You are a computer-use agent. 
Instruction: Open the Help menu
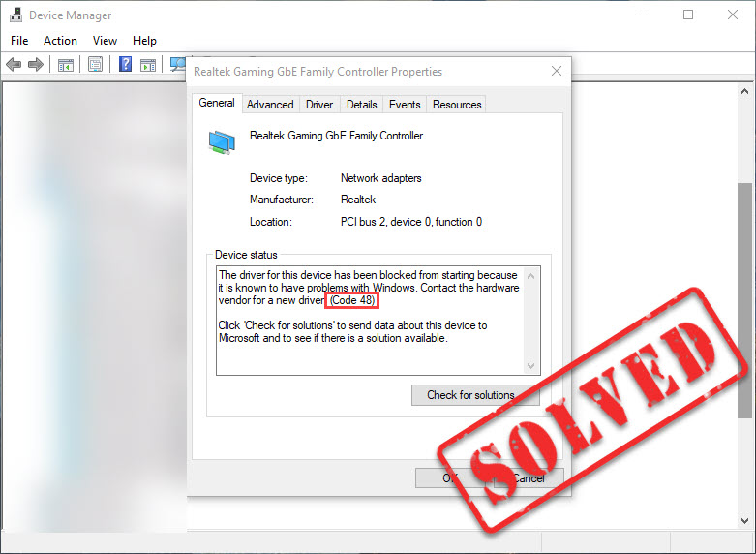(144, 41)
